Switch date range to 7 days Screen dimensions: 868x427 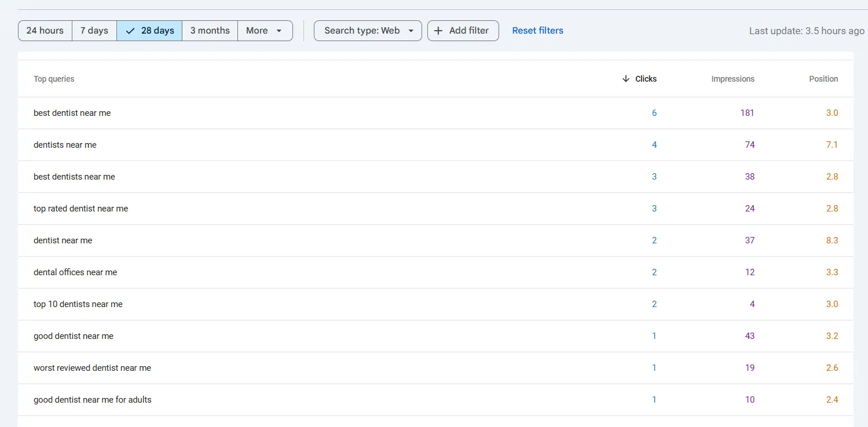pyautogui.click(x=94, y=31)
